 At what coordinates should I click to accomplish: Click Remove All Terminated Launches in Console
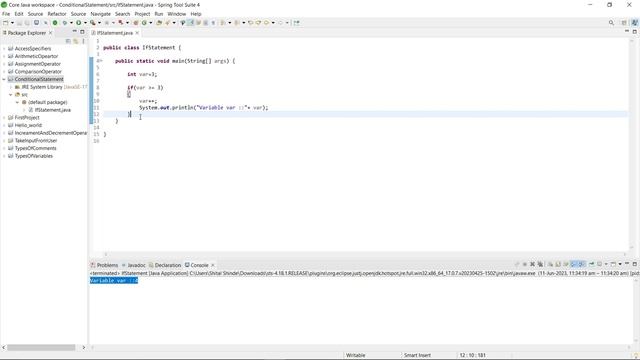(540, 264)
